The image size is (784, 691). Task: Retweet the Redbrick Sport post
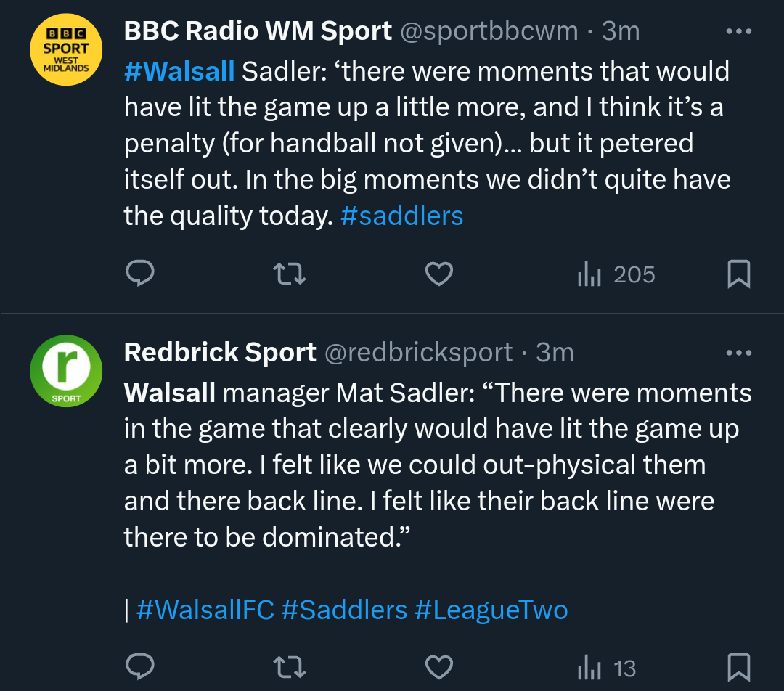tap(289, 668)
